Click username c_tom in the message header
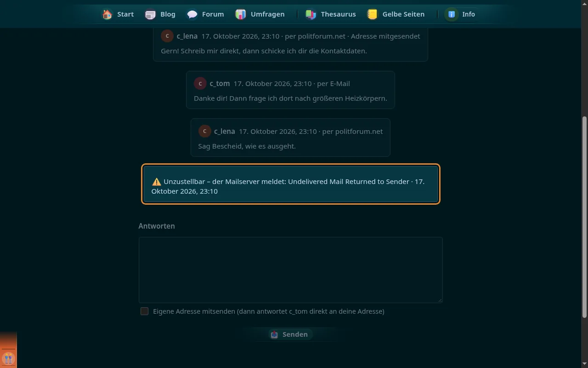Viewport: 588px width, 368px height. tap(220, 84)
